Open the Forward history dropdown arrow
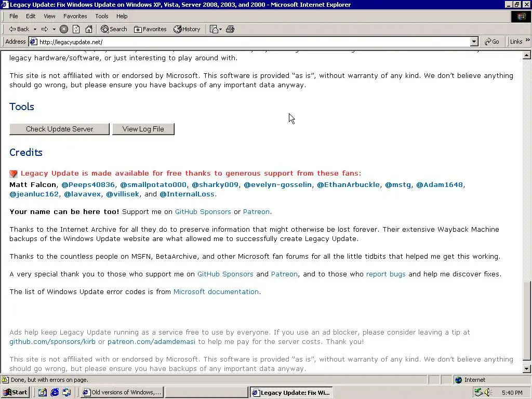This screenshot has width=532, height=399. coord(54,29)
